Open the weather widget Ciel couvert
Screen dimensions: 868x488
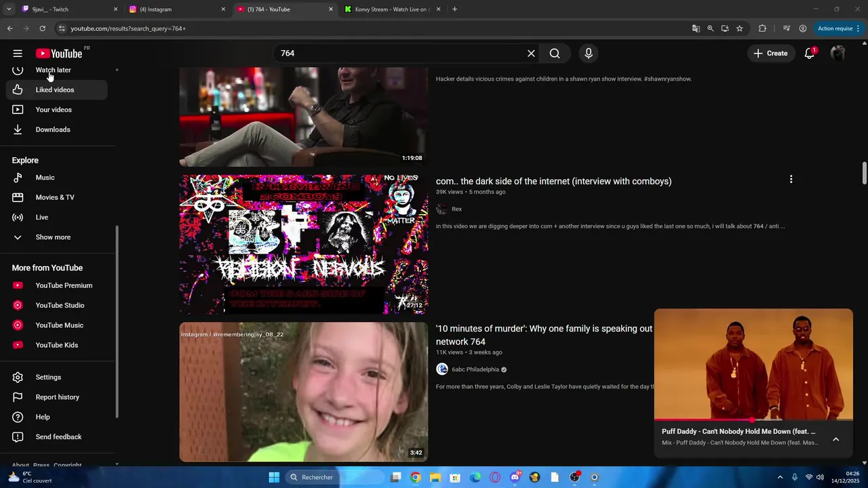point(30,477)
